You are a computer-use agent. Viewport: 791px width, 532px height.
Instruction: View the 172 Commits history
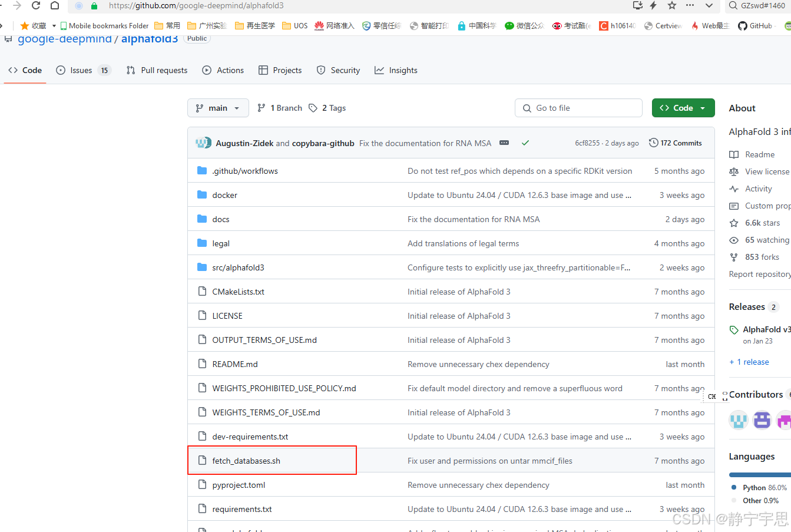point(676,143)
